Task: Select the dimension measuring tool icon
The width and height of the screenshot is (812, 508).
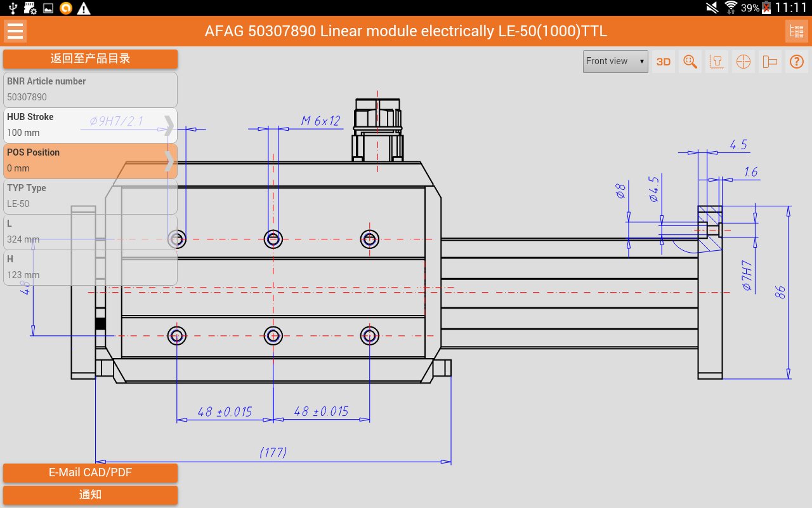Action: pos(717,62)
